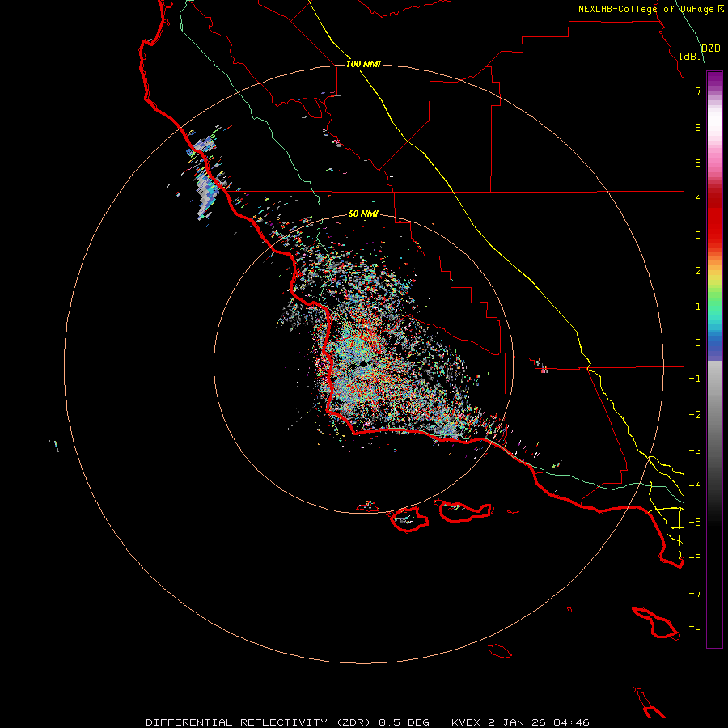Click the "3" value on the dB scale

coord(698,235)
